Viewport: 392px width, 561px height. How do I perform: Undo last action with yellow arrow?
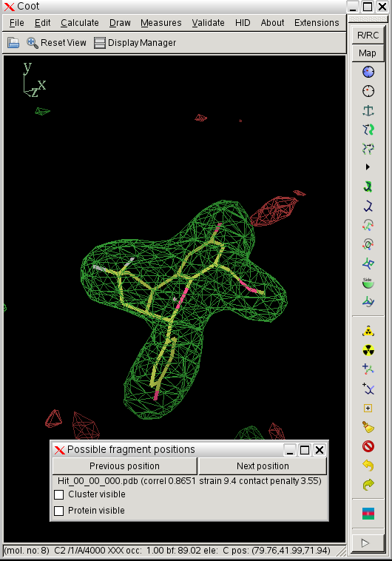[368, 466]
